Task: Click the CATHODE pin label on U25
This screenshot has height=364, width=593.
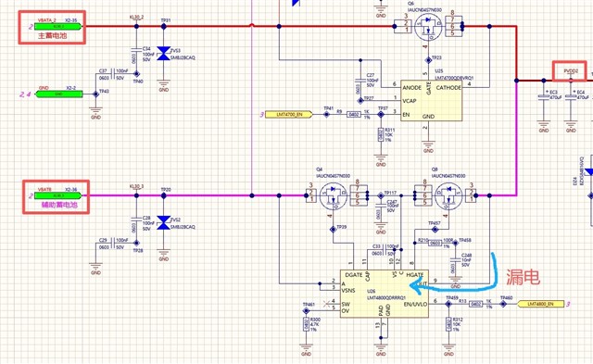Action: click(x=448, y=87)
